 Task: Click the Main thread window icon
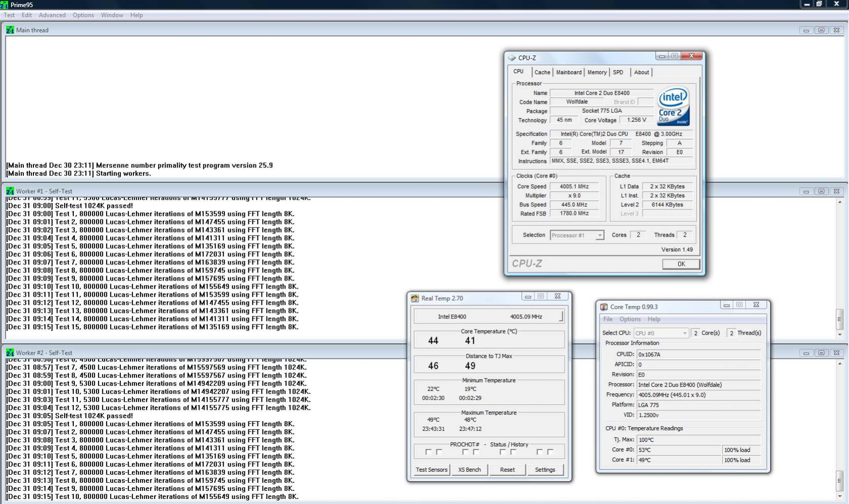tap(10, 30)
